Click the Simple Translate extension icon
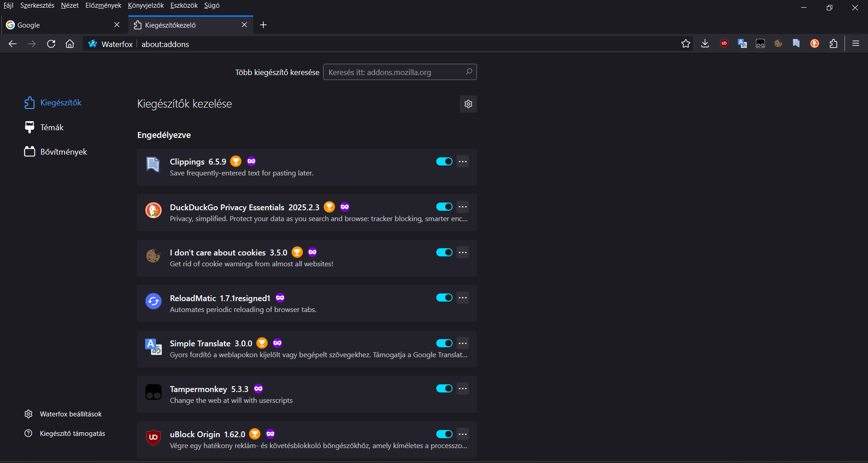This screenshot has height=463, width=868. (153, 346)
